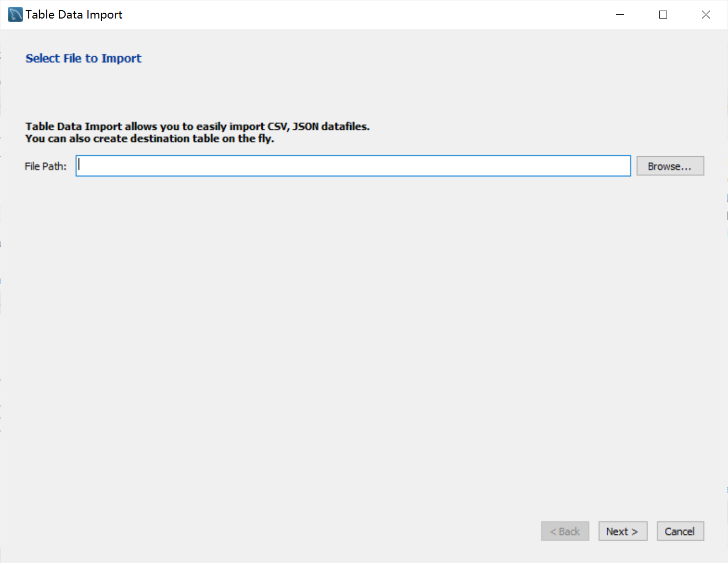728x563 pixels.
Task: Click the "Table Data Import" title bar text
Action: [x=74, y=15]
